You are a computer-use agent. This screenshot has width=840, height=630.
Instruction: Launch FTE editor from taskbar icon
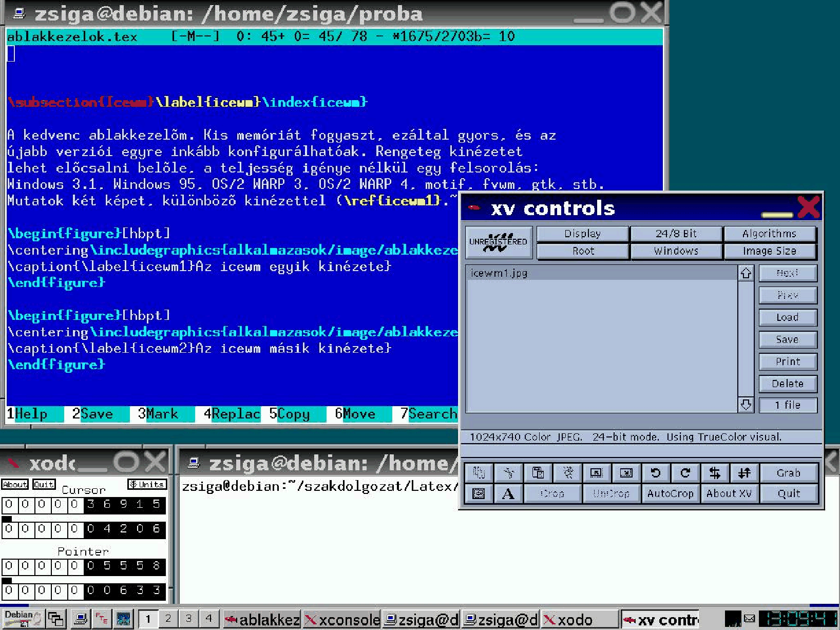point(102,619)
